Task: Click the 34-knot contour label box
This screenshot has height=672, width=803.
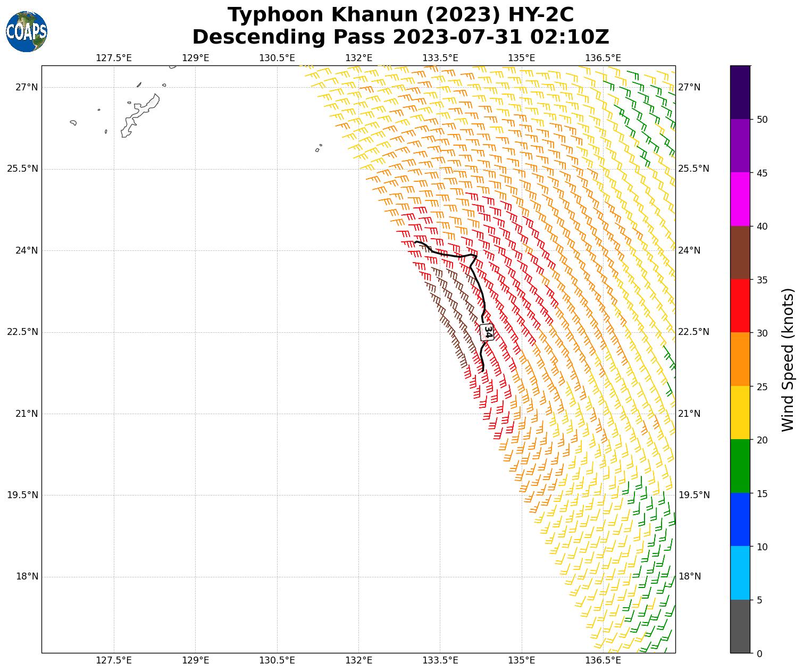Action: 487,332
